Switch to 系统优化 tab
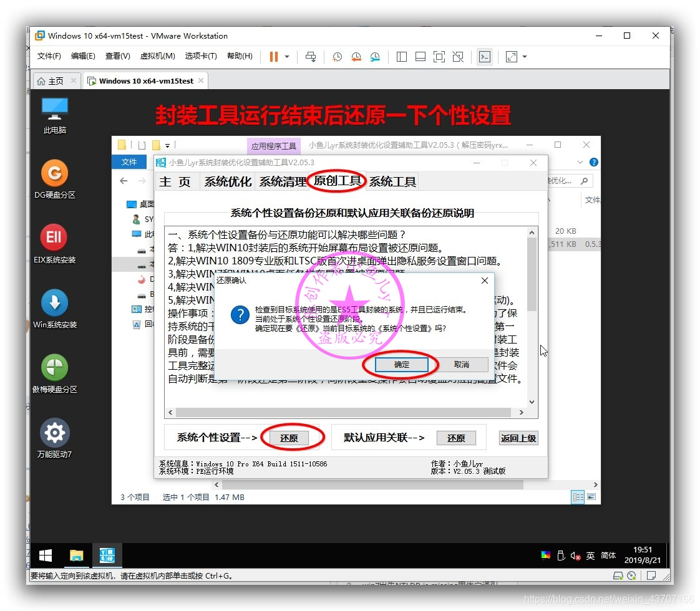The height and width of the screenshot is (611, 700). pos(228,181)
